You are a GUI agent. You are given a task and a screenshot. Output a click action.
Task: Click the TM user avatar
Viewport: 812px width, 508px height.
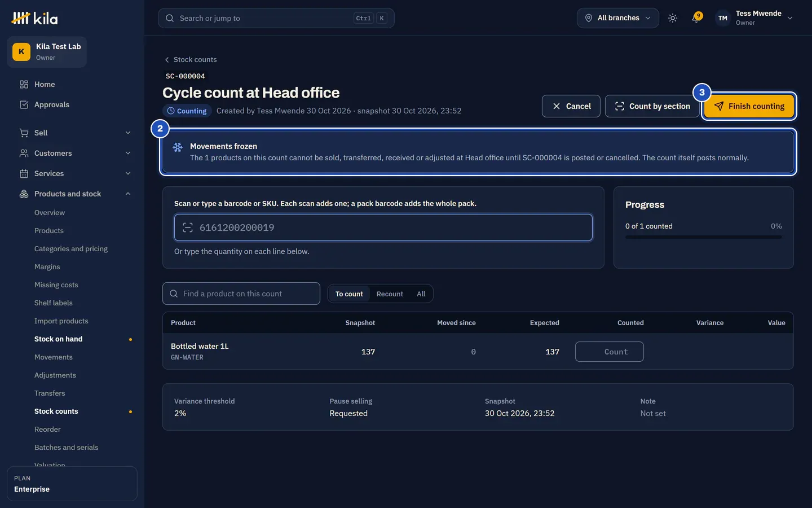[723, 18]
